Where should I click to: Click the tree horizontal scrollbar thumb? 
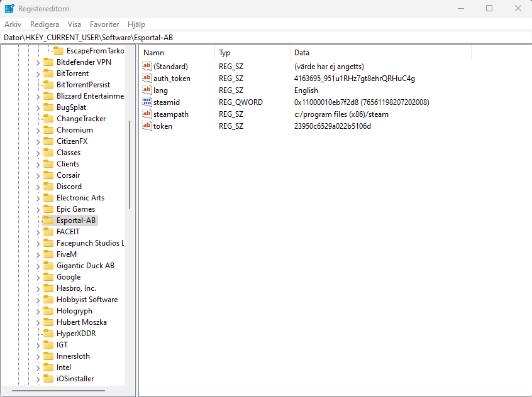(58, 391)
